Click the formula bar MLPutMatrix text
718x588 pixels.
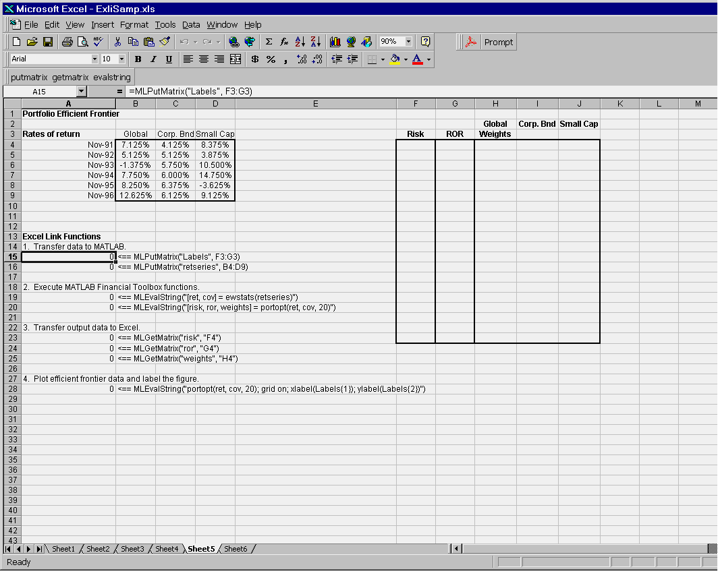click(190, 92)
